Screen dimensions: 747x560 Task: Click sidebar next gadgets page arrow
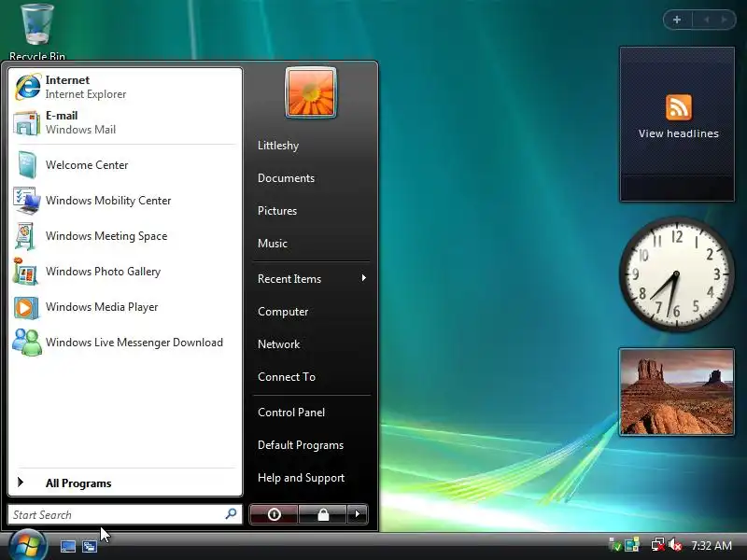coord(725,20)
